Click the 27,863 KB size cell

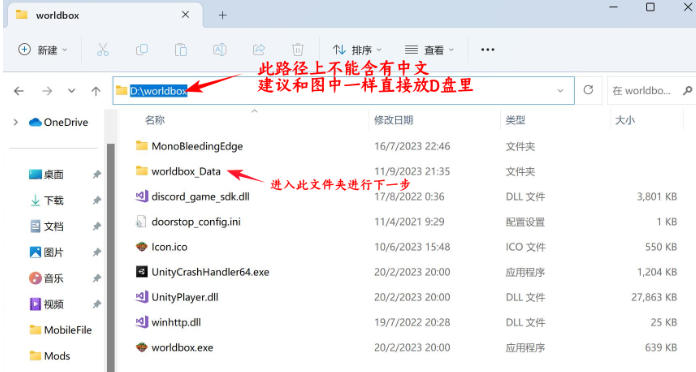coord(654,297)
